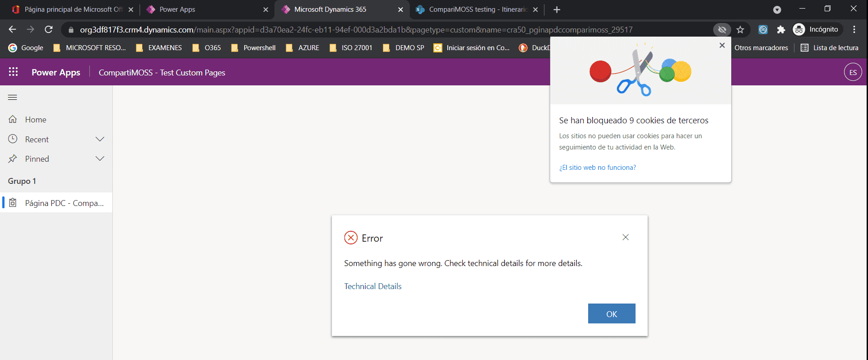
Task: Click the Home house icon in sidebar
Action: [13, 119]
